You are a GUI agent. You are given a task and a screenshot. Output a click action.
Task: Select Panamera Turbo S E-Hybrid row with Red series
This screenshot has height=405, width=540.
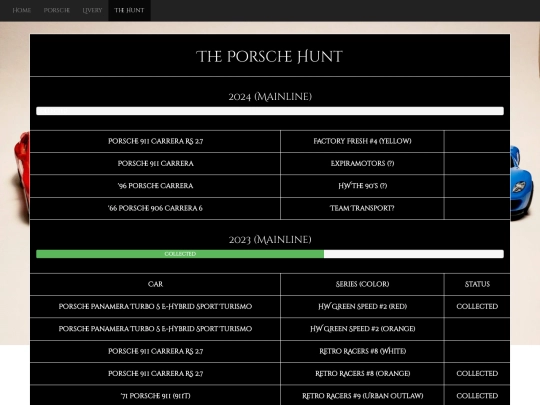click(x=155, y=307)
